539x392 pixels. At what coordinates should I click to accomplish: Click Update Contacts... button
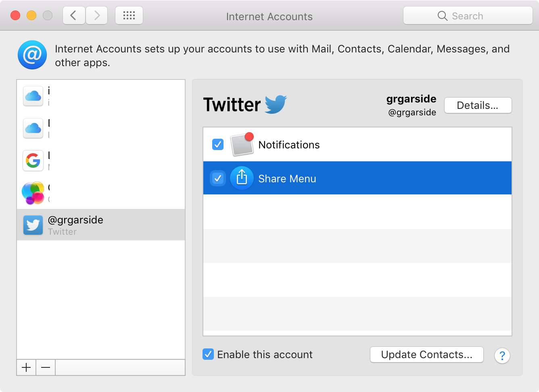click(427, 354)
